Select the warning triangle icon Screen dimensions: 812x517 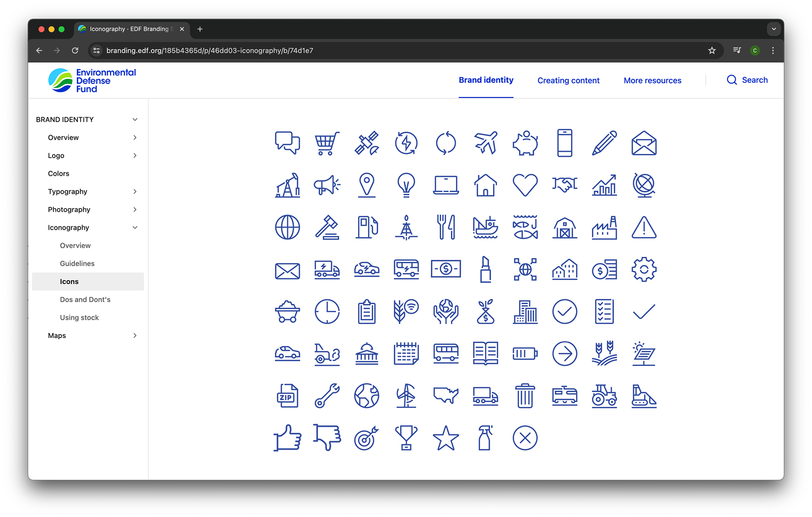tap(644, 228)
